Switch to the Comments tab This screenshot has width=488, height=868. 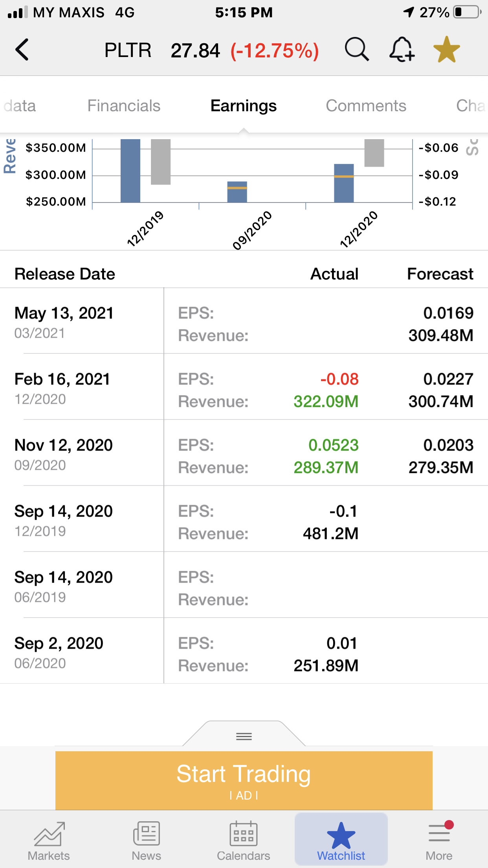click(x=366, y=106)
